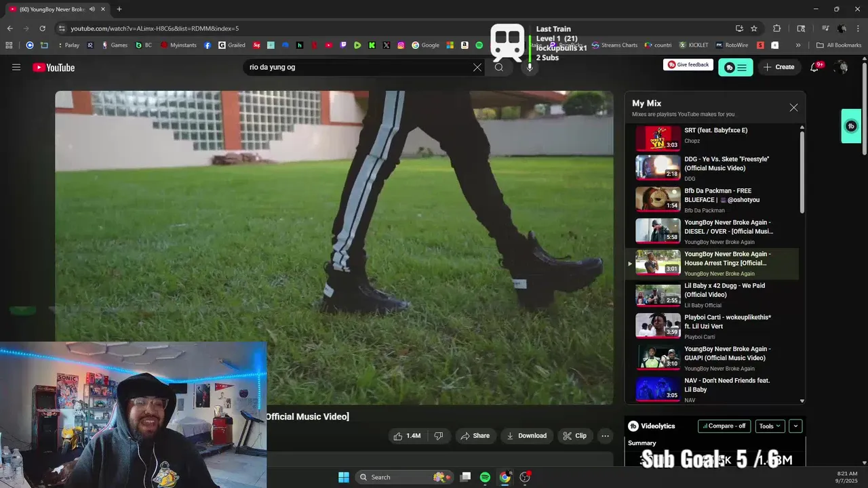Show more bookmarks with the double chevron
The image size is (868, 488).
pyautogui.click(x=798, y=45)
